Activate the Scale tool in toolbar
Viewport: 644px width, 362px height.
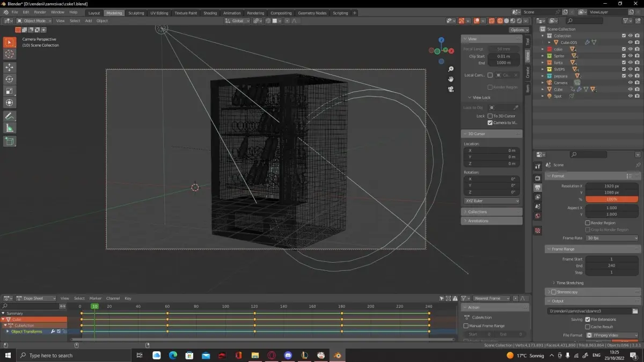pyautogui.click(x=10, y=91)
